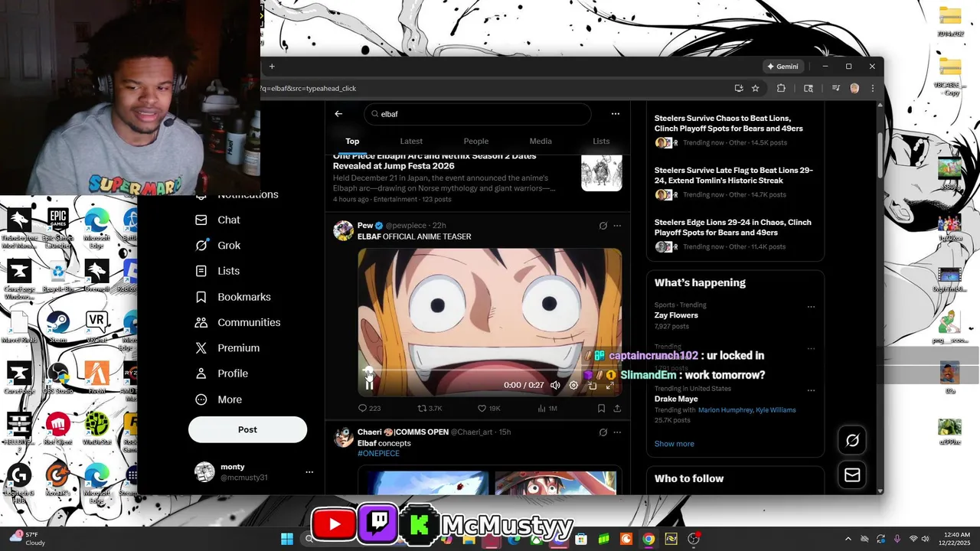Click the white Post button
Image resolution: width=980 pixels, height=551 pixels.
coord(247,429)
